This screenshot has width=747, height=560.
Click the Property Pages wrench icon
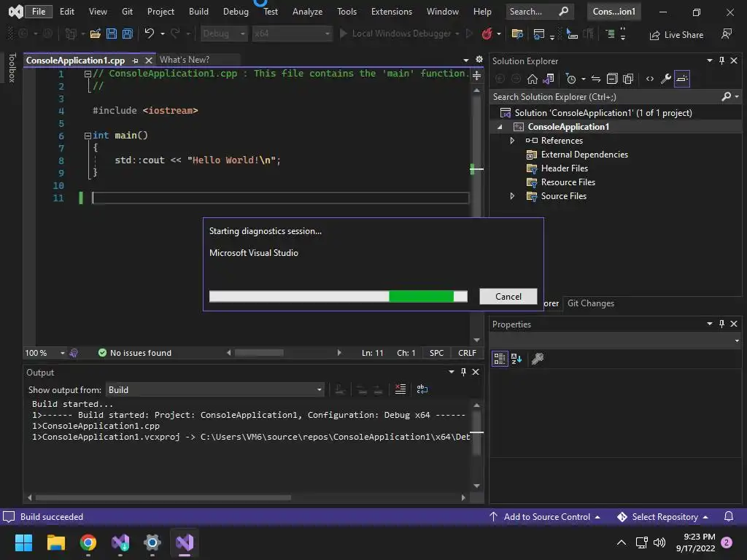pyautogui.click(x=538, y=359)
